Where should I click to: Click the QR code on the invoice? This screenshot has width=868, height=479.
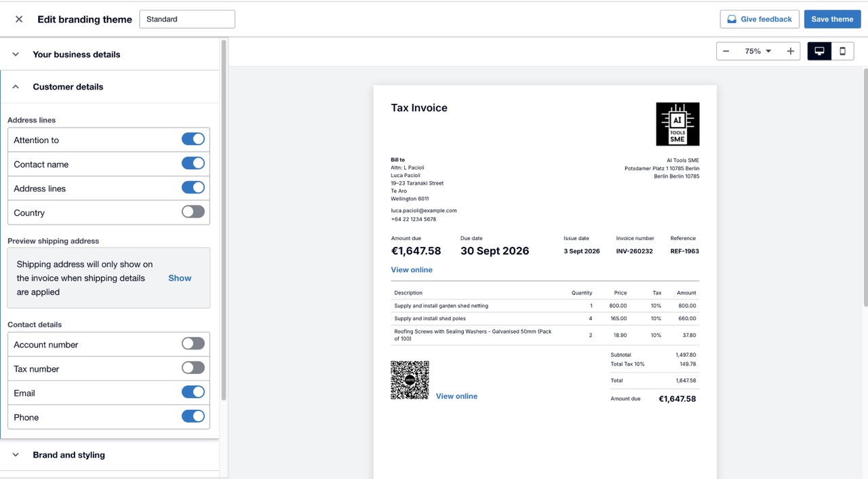(410, 380)
